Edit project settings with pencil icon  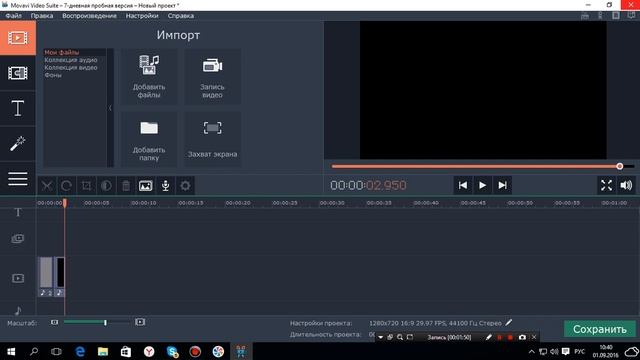(509, 323)
